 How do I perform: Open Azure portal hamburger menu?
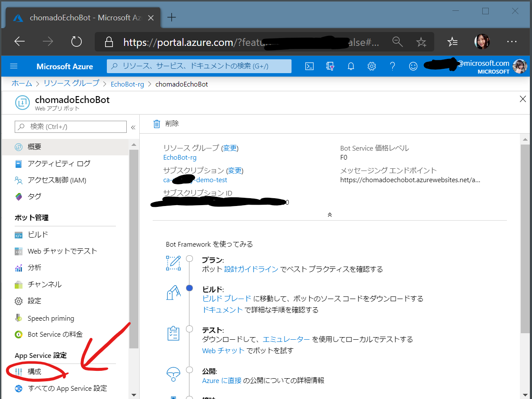click(13, 66)
